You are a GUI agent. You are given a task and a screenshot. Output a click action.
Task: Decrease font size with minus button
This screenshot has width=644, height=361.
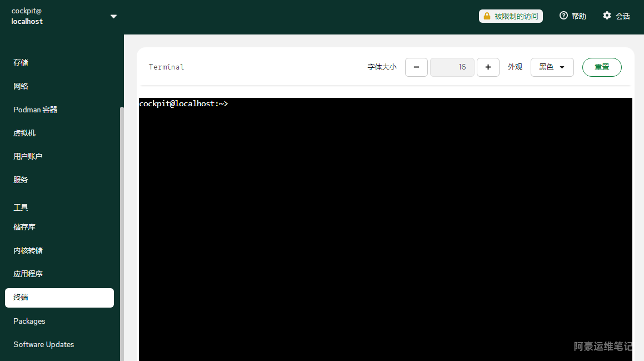[x=416, y=67]
